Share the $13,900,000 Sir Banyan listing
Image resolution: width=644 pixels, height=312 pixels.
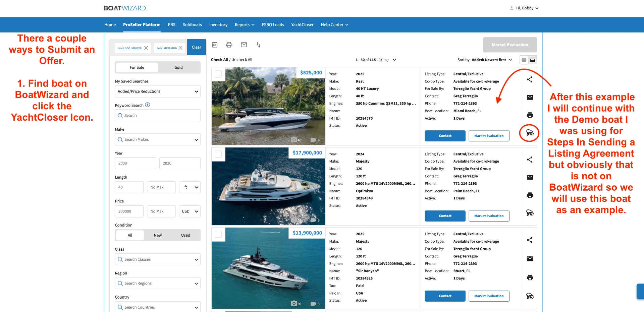530,240
